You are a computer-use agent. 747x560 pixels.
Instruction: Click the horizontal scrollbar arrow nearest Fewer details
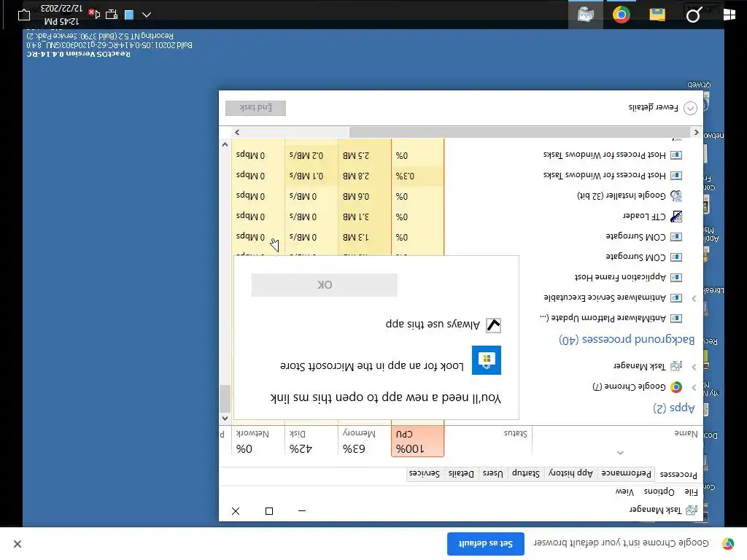pos(697,132)
